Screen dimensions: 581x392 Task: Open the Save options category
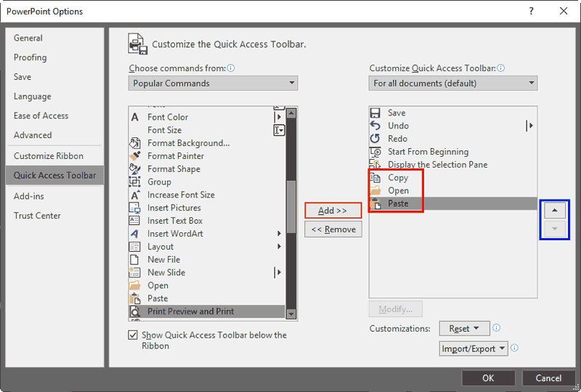[x=23, y=77]
